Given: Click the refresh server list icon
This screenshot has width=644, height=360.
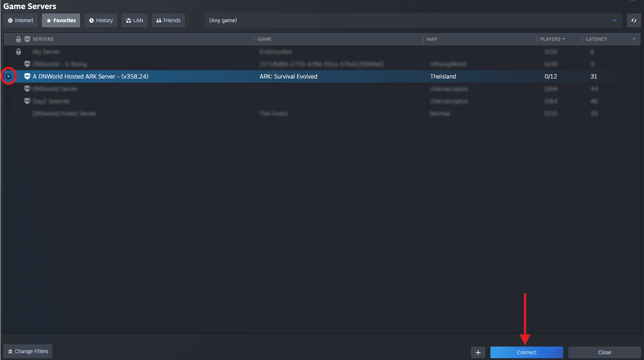Looking at the screenshot, I should pyautogui.click(x=634, y=20).
